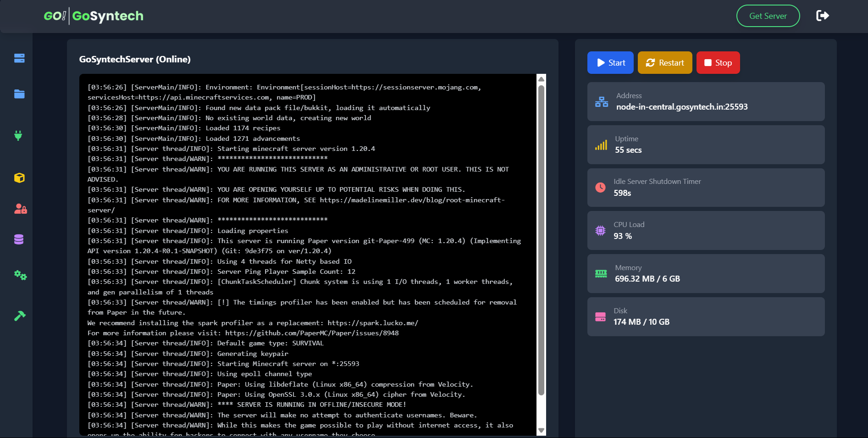Screen dimensions: 868x438
Task: Click the PaperMC GitHub issues URL line
Action: click(x=243, y=333)
